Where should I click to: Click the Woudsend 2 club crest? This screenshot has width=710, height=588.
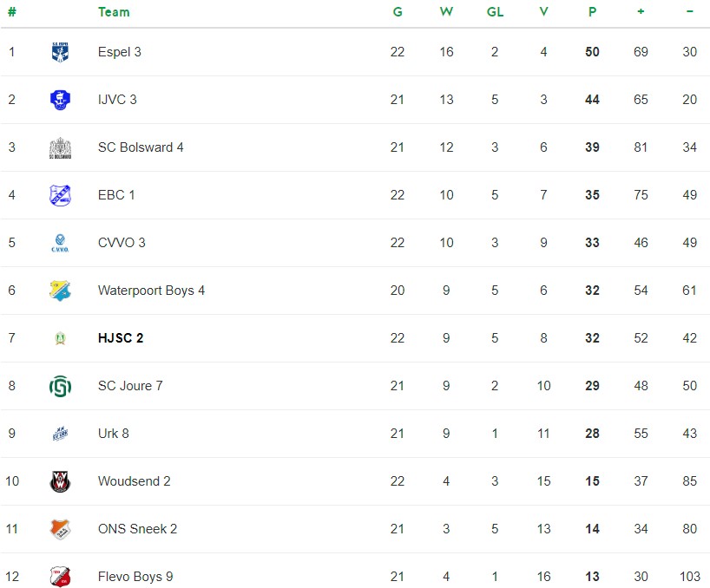(x=60, y=481)
